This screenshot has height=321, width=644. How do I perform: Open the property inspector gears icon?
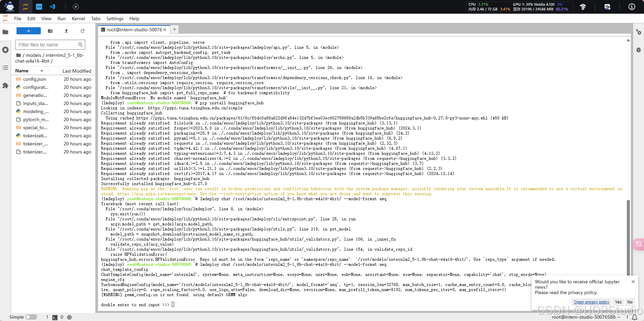(639, 32)
